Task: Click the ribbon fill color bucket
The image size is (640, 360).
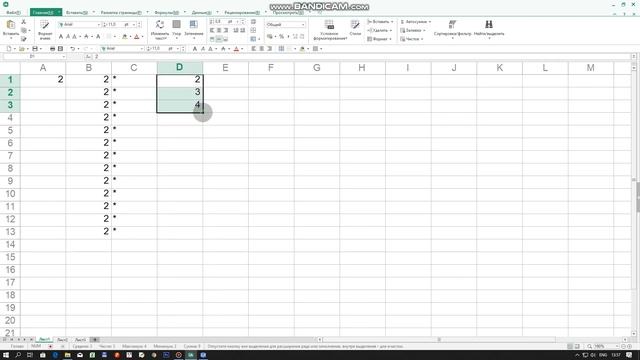Action: point(125,37)
